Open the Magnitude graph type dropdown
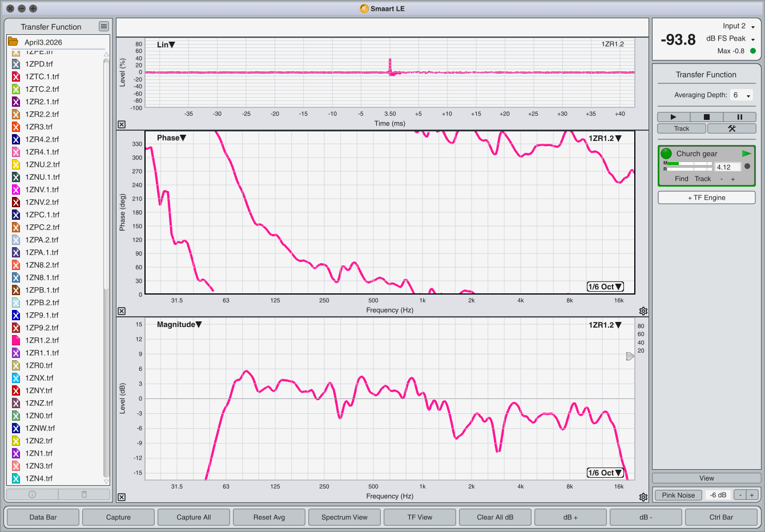 pyautogui.click(x=179, y=324)
